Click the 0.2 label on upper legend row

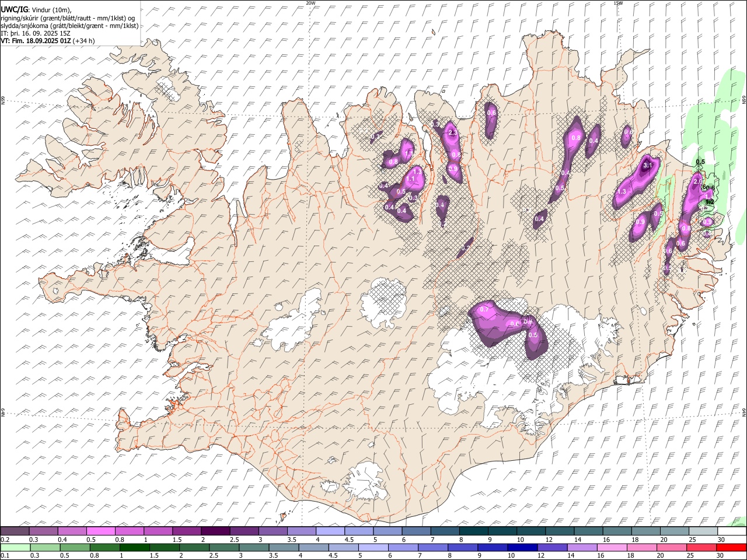tap(5, 540)
